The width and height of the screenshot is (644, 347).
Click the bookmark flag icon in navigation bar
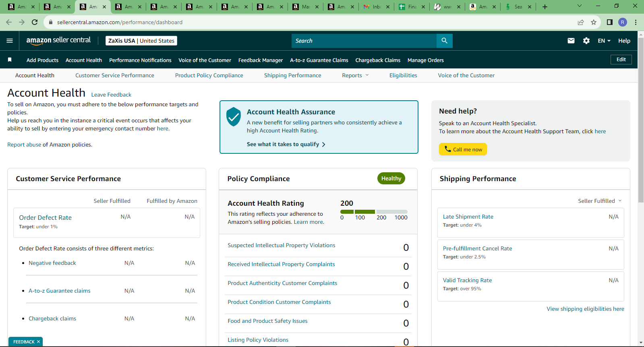(10, 60)
